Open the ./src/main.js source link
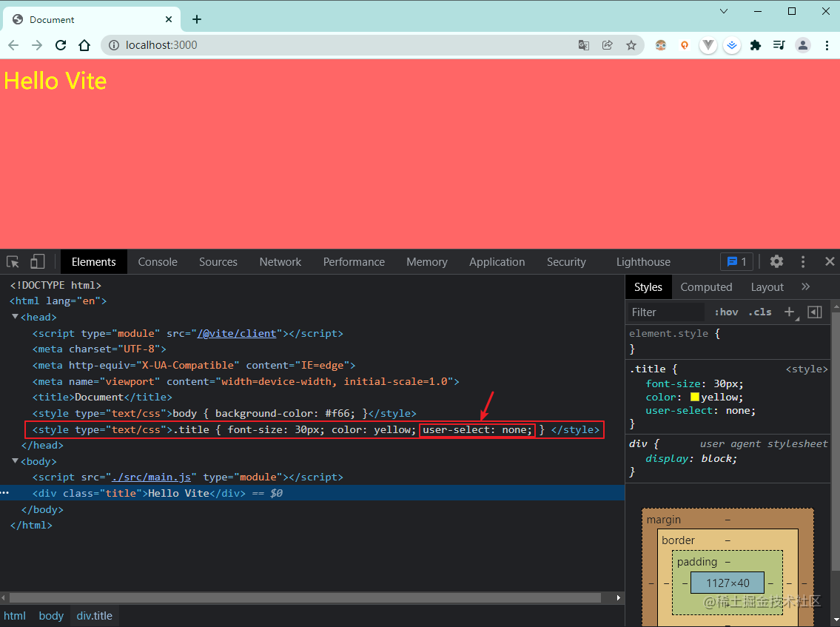Image resolution: width=840 pixels, height=627 pixels. point(152,477)
